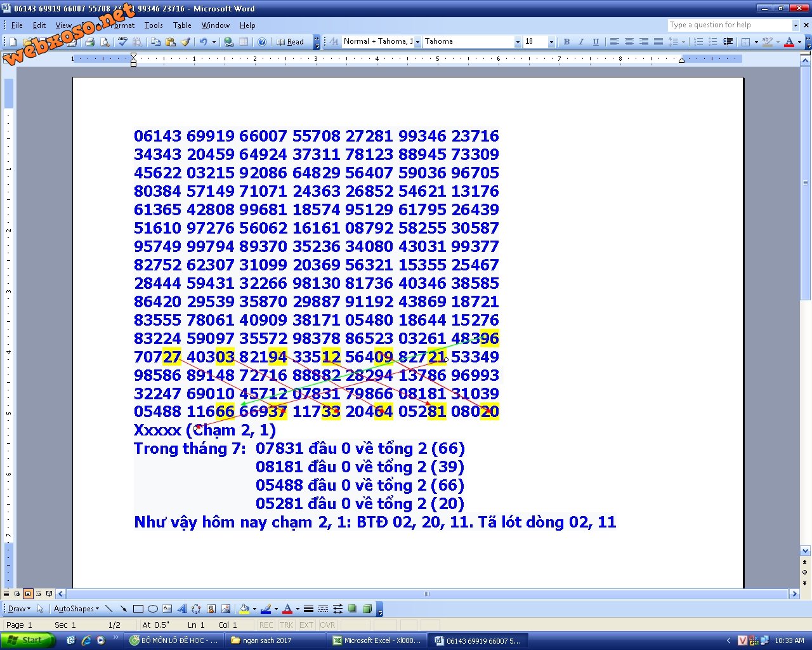Undo the last action
812x650 pixels.
pos(203,42)
